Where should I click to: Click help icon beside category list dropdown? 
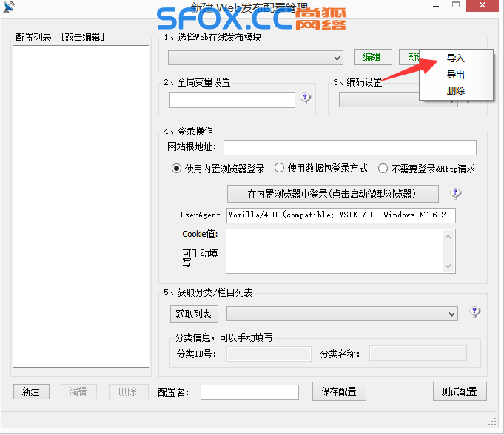pos(475,312)
